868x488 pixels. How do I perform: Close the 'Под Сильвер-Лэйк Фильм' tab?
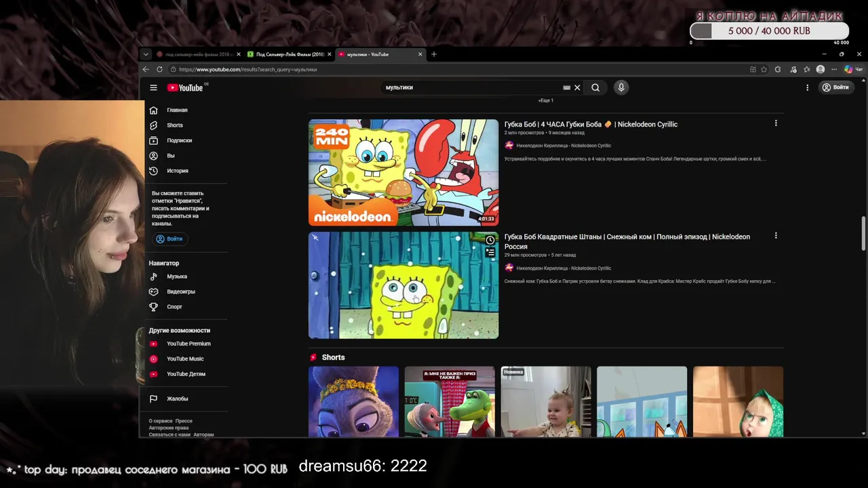coord(330,54)
